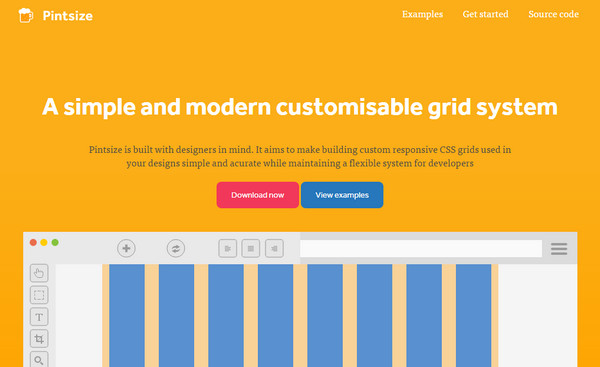Click the View examples button
The height and width of the screenshot is (367, 600).
pyautogui.click(x=342, y=195)
